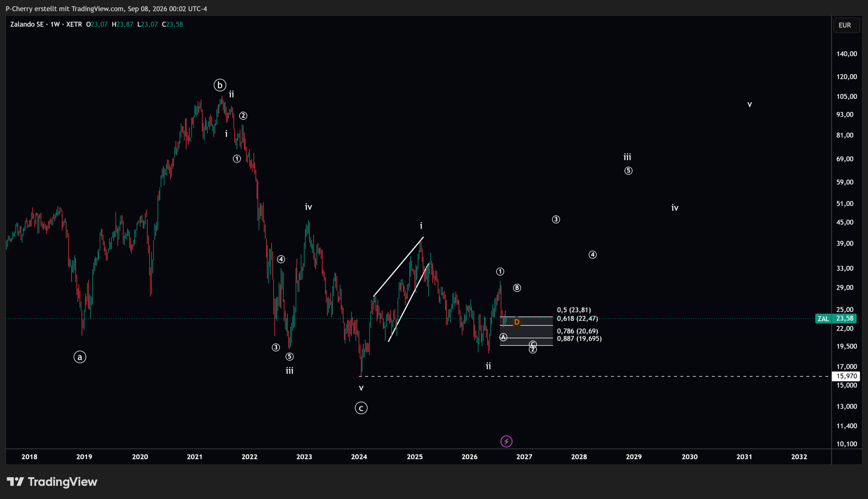The image size is (868, 499).
Task: Select the projected circled 3 wave label
Action: tap(556, 219)
